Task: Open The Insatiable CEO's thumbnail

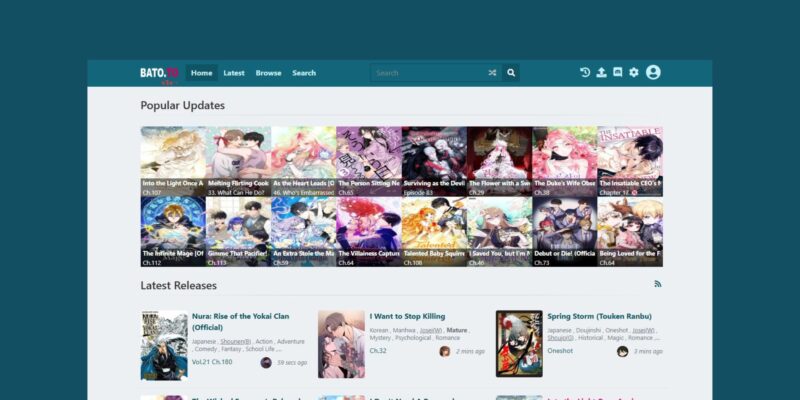Action: (630, 161)
